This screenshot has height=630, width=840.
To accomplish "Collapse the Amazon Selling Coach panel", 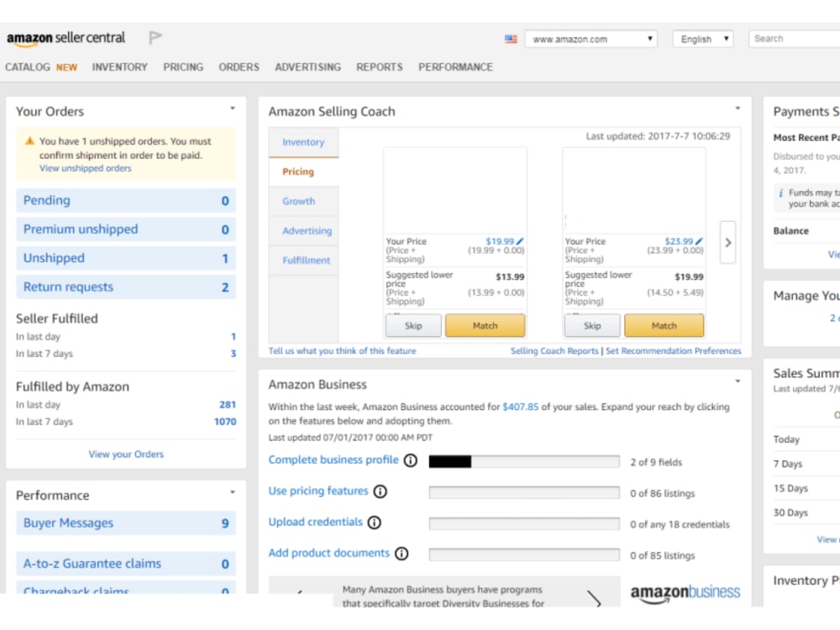I will click(x=738, y=108).
